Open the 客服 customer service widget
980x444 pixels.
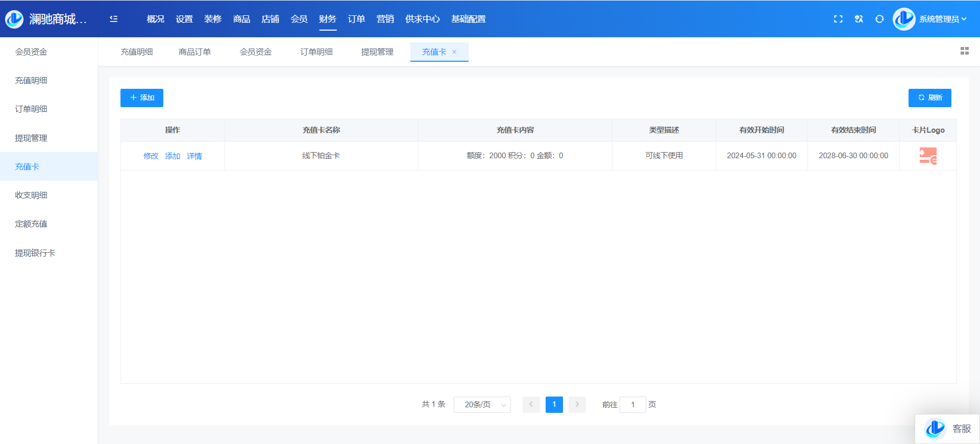tap(948, 429)
